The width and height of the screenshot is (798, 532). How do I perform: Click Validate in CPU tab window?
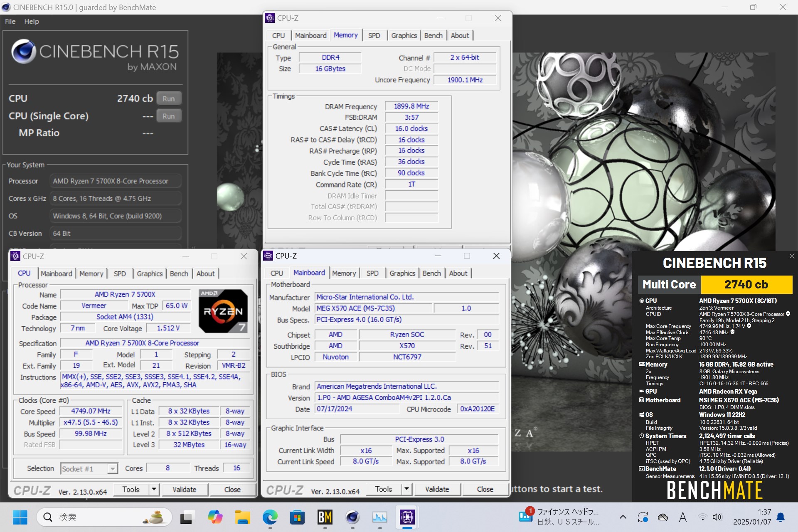point(185,490)
